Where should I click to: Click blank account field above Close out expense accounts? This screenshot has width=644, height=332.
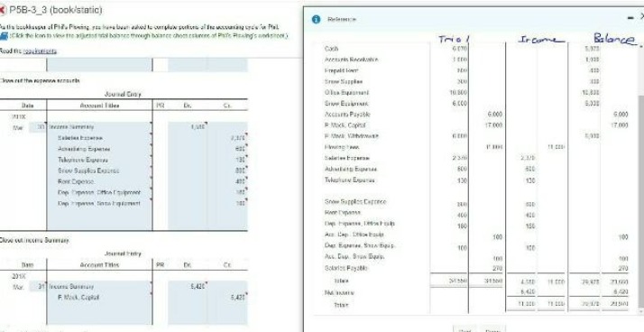pos(99,65)
